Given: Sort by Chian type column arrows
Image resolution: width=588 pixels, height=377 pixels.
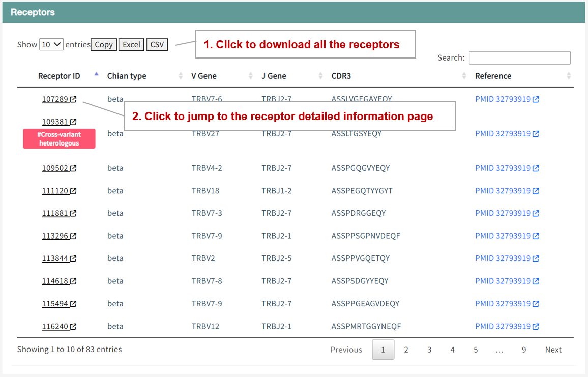Looking at the screenshot, I should coord(181,76).
